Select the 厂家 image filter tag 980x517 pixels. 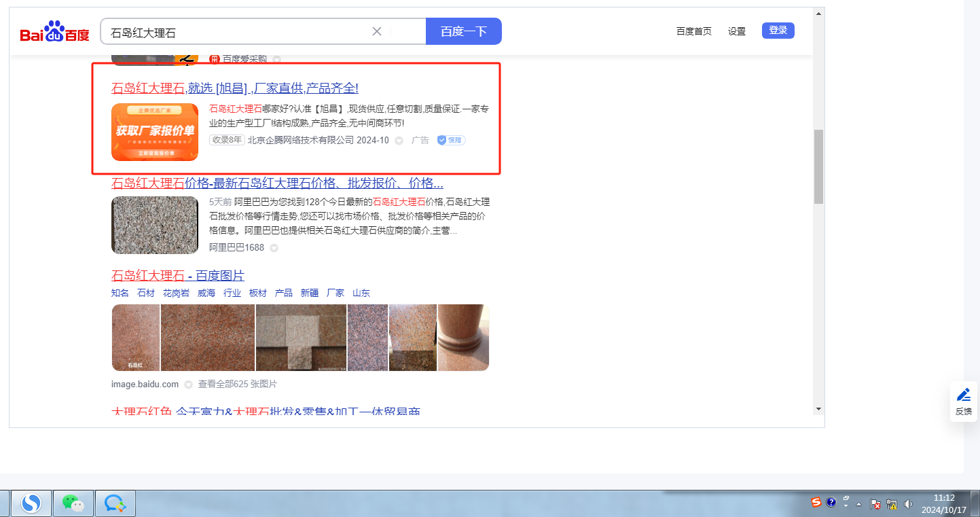[x=335, y=293]
